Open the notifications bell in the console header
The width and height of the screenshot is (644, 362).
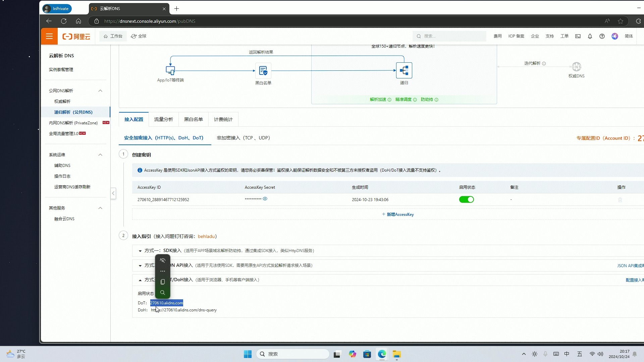tap(590, 36)
